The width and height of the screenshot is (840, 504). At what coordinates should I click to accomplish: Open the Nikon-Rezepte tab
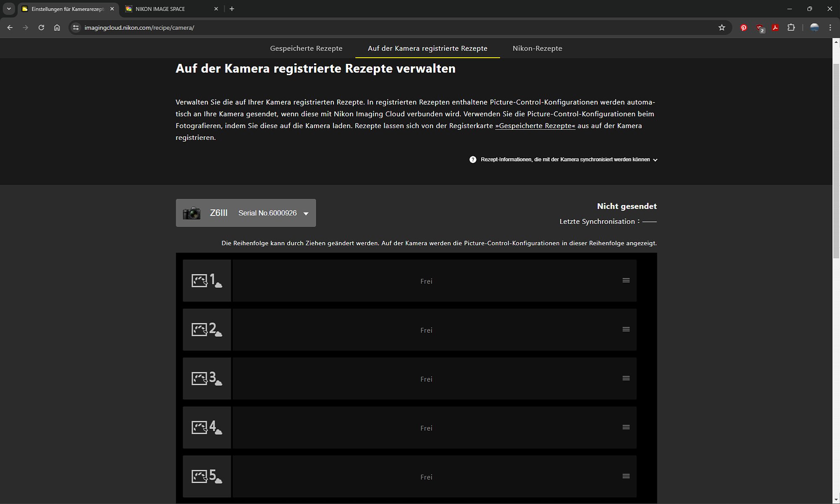click(x=537, y=48)
